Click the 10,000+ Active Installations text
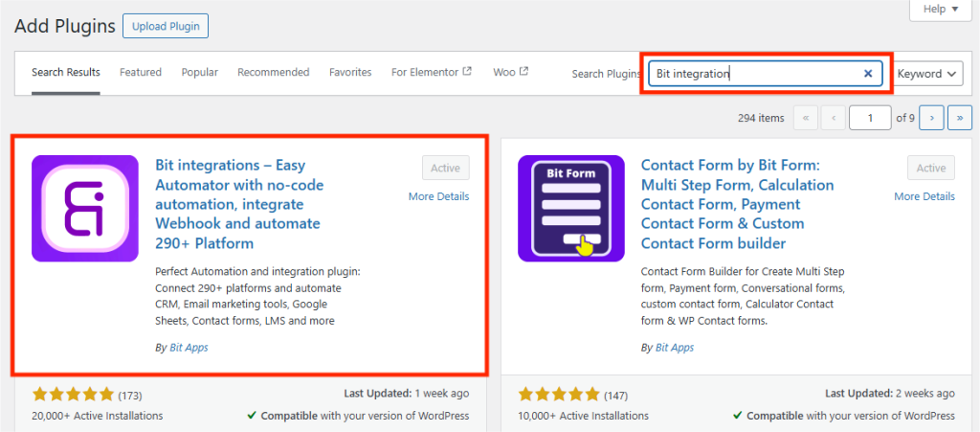 (x=583, y=416)
